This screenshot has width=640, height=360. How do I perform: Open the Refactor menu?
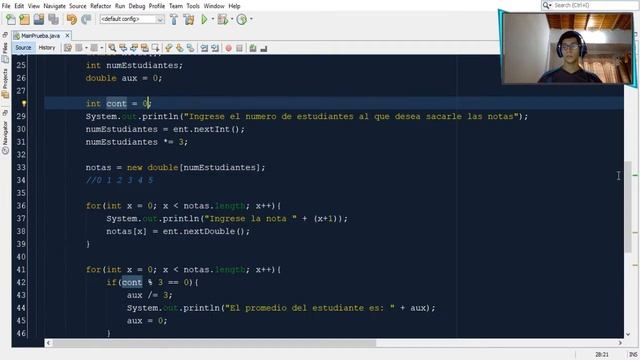[100, 6]
